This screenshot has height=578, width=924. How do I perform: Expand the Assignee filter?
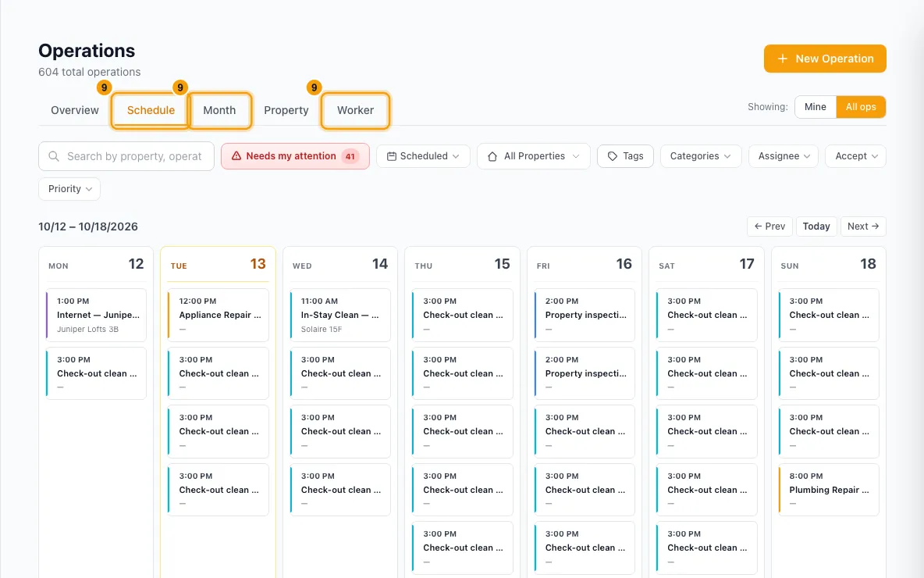(784, 156)
